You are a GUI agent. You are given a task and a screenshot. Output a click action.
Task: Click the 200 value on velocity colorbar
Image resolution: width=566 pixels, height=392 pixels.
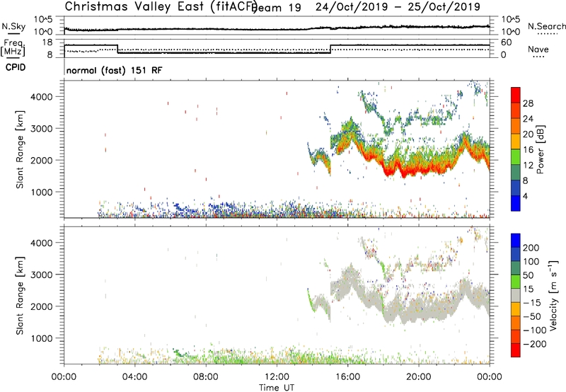(x=531, y=248)
